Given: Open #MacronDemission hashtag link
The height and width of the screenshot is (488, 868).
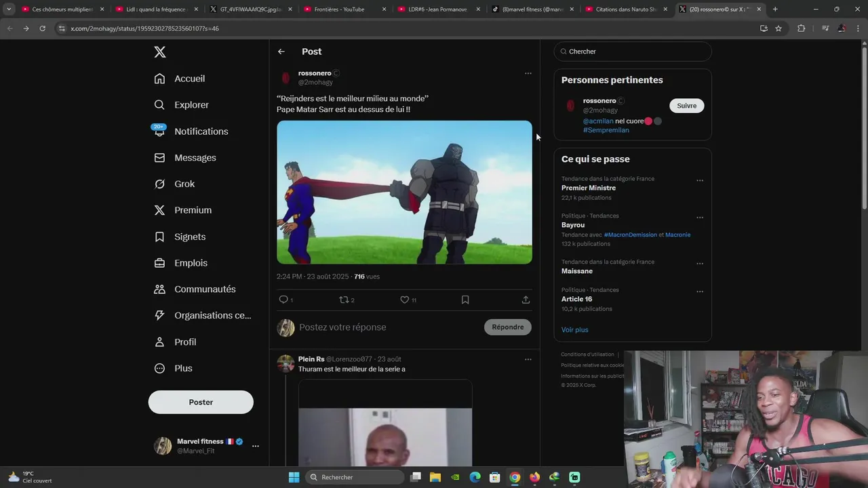Looking at the screenshot, I should click(631, 235).
